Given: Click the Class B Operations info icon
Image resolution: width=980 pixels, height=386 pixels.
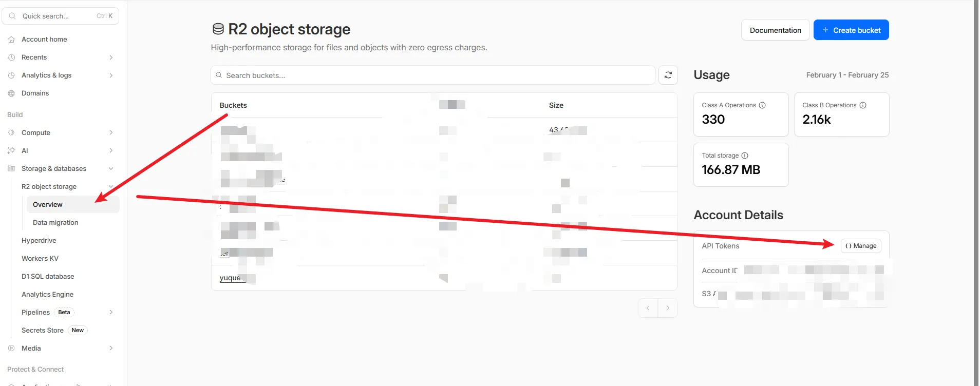Looking at the screenshot, I should click(x=863, y=105).
